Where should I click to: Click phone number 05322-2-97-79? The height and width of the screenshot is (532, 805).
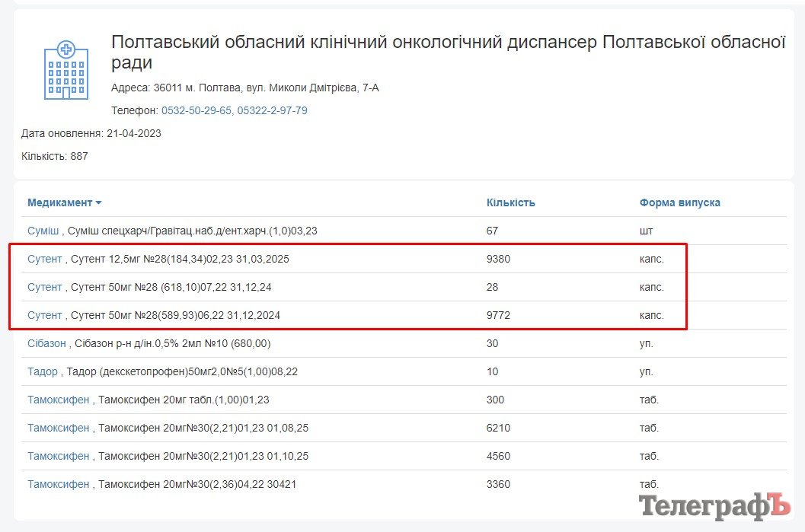272,110
